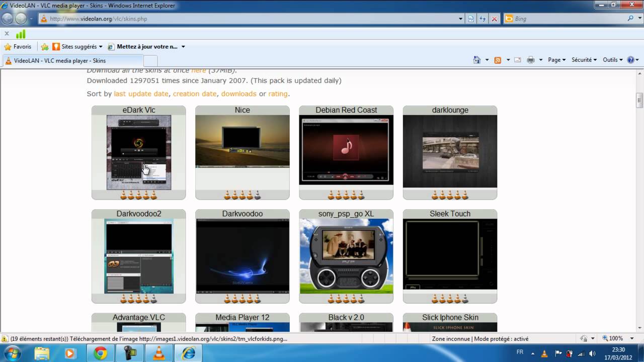Open the Sleek Touch skin thumbnail

pos(450,254)
